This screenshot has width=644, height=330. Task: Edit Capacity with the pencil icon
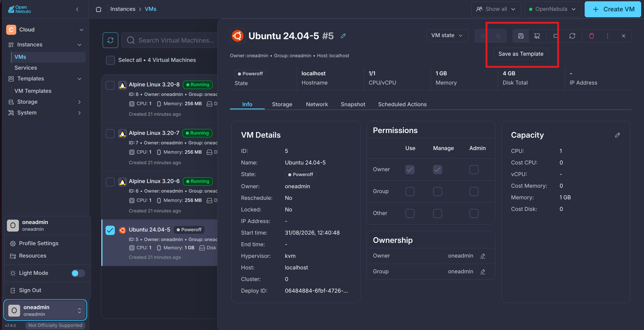point(617,135)
